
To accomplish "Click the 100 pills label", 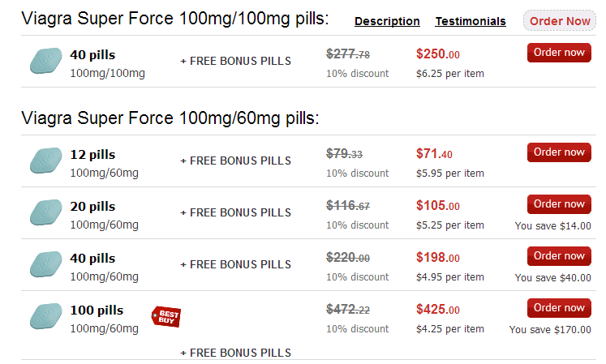I will tap(97, 310).
